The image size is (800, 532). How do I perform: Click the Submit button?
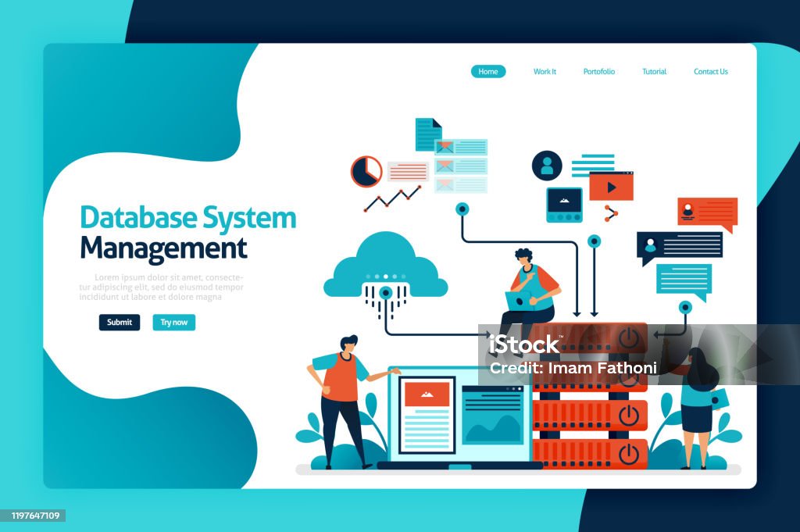pyautogui.click(x=120, y=323)
